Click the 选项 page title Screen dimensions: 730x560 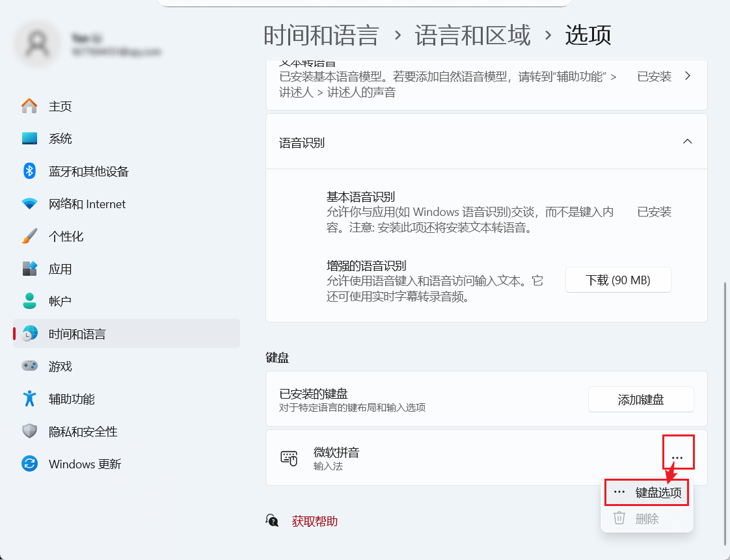[x=588, y=35]
